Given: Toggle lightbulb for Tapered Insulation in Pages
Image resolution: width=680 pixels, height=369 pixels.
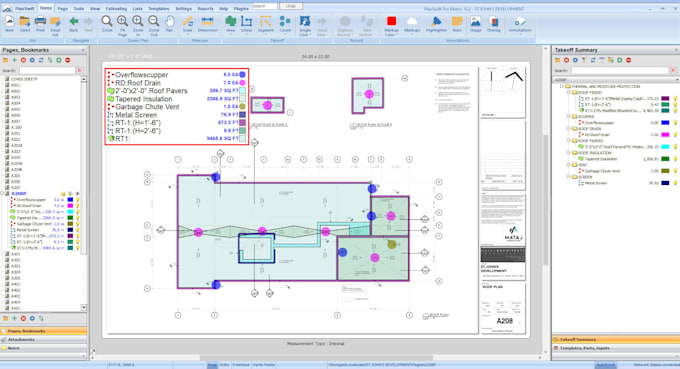Looking at the screenshot, I should 78,218.
